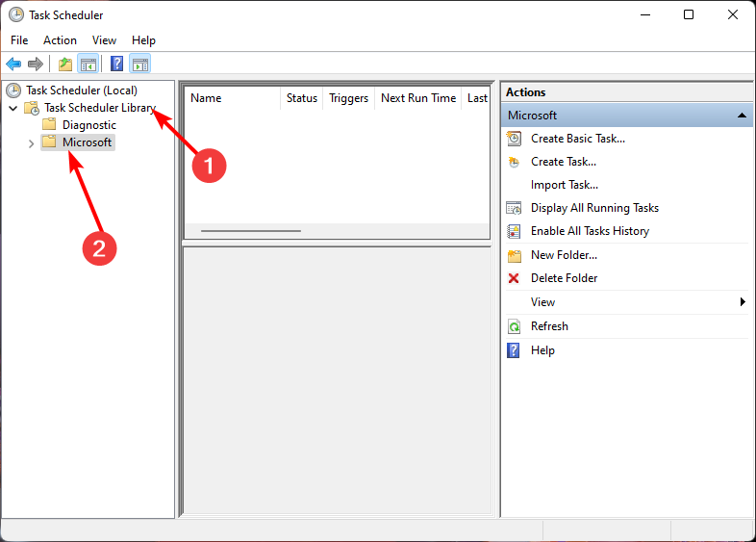Click the Help icon in Actions pane

coord(514,350)
